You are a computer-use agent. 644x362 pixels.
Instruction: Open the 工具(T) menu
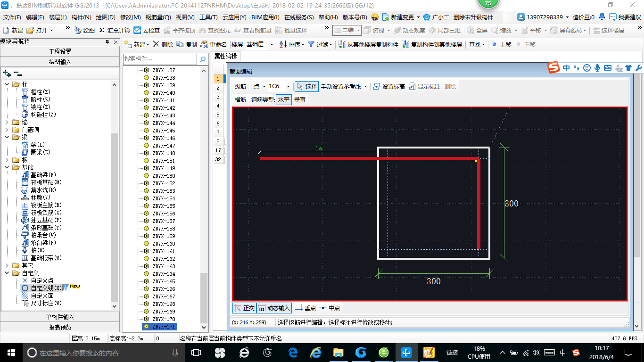click(208, 17)
